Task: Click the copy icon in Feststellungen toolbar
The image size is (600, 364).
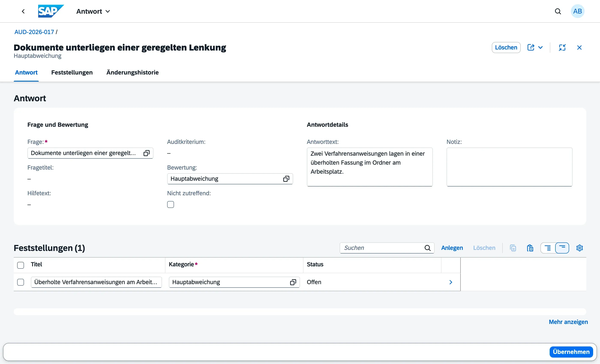Action: 513,248
